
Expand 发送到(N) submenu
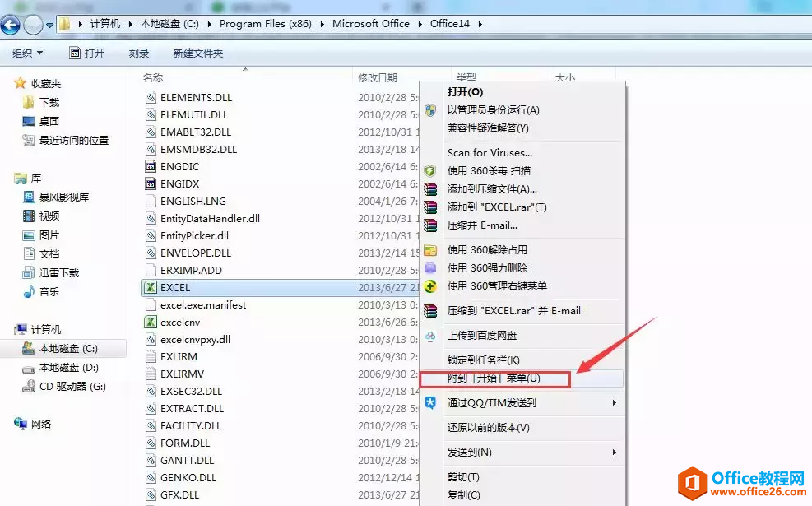(x=522, y=453)
